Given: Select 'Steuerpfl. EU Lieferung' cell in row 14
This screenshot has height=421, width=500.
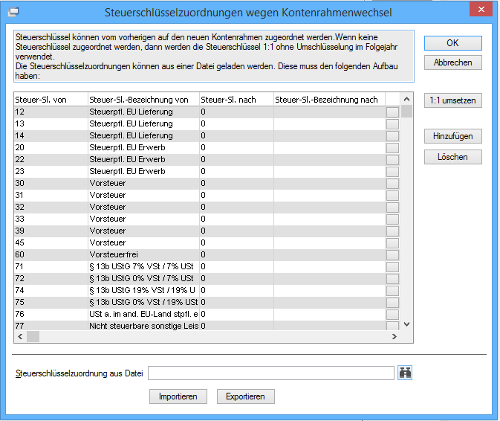Looking at the screenshot, I should pyautogui.click(x=144, y=136).
